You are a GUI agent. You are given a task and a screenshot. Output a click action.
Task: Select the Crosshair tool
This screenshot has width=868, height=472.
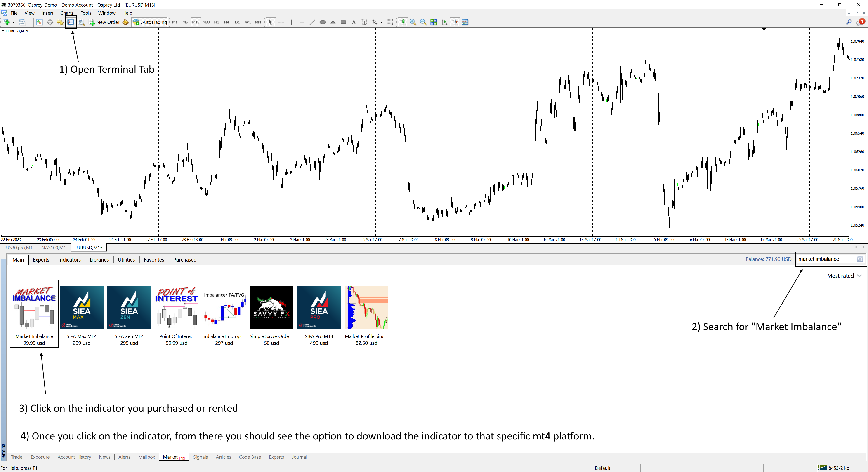281,22
